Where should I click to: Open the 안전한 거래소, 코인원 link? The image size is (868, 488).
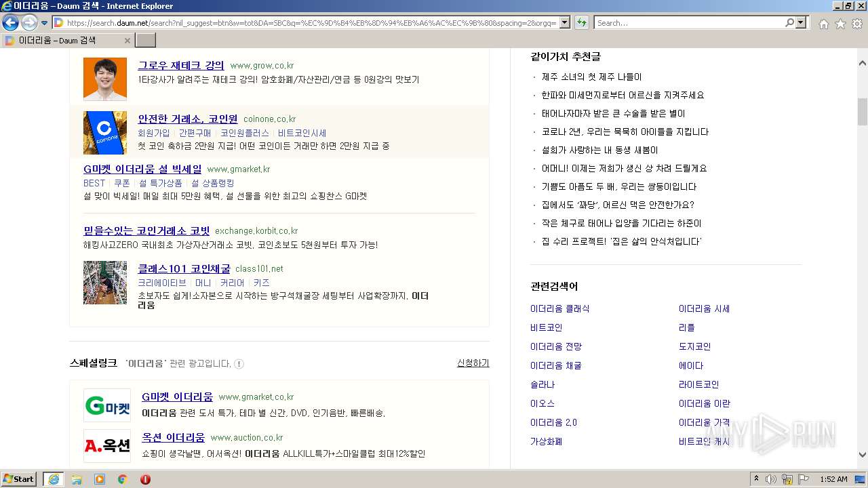pos(188,119)
